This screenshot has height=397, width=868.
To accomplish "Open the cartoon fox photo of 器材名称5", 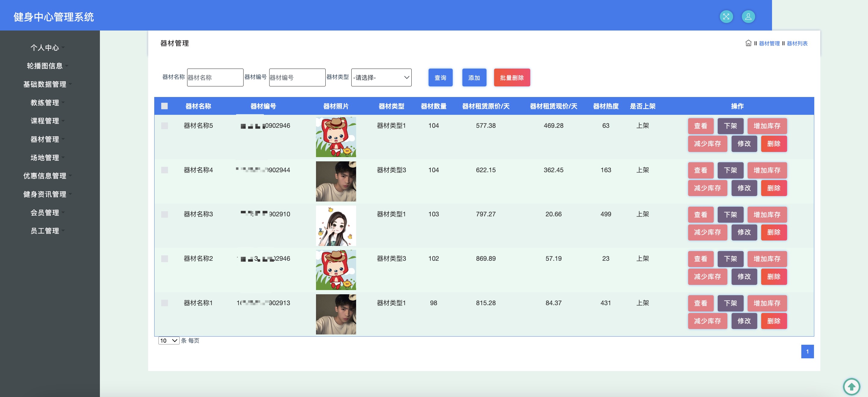I will tap(336, 137).
